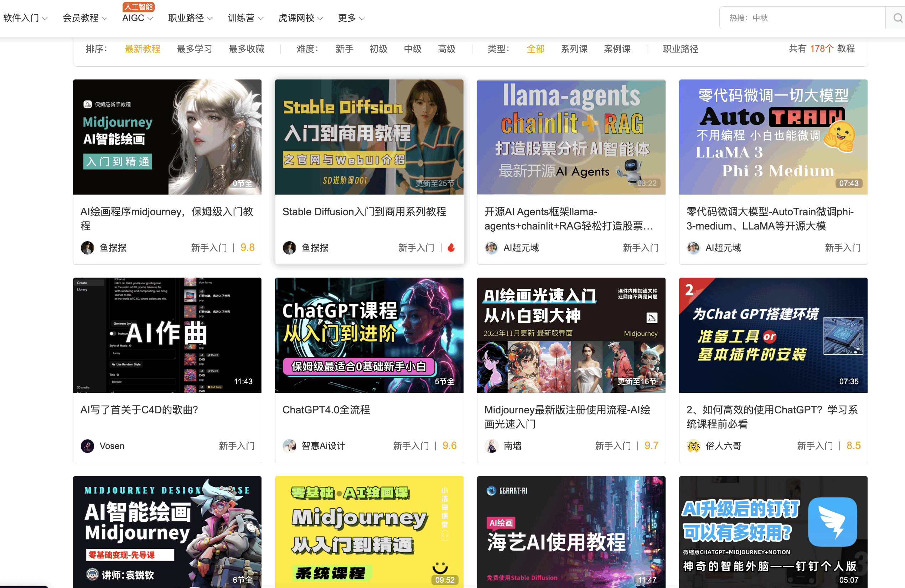Select 高级 difficulty filter

[x=446, y=49]
